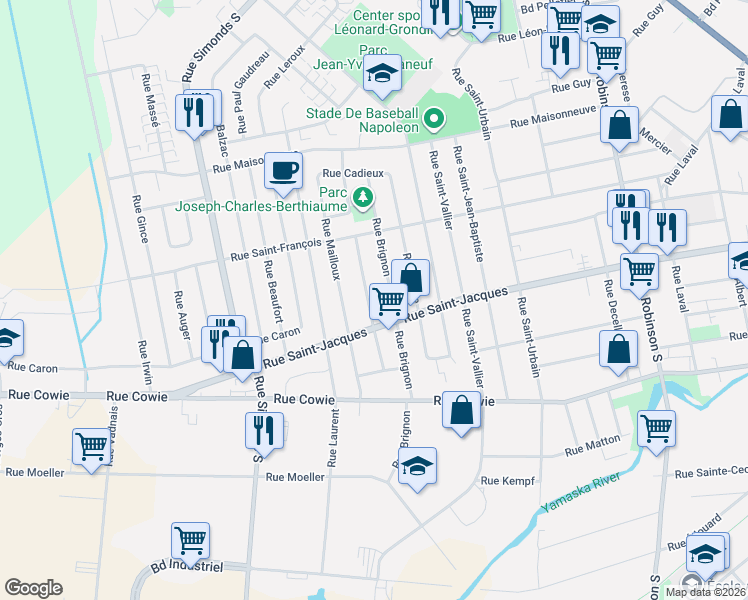Open shopping bag marker near Rue Caron
748x600 pixels.
[243, 356]
